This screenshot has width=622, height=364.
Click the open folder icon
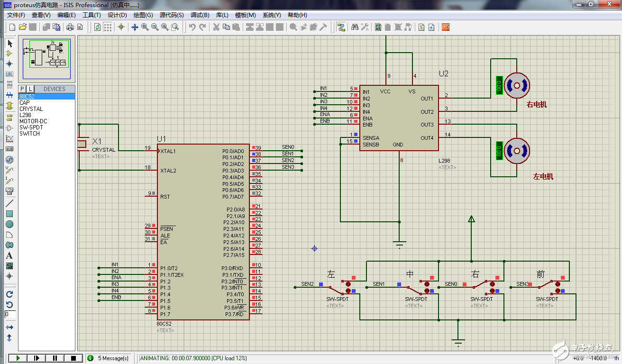click(x=22, y=27)
